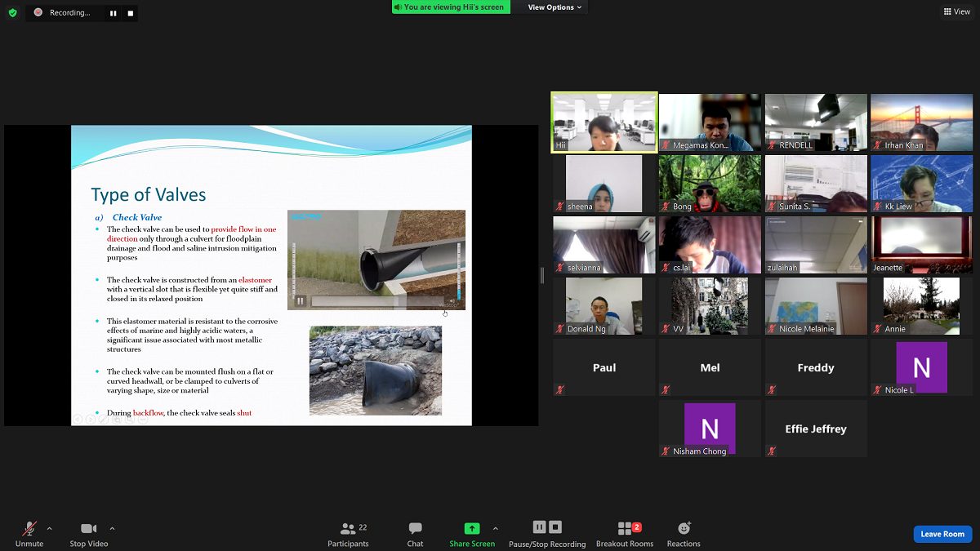Screen dimensions: 980x551
Task: Select selvianna's video thumbnail
Action: click(604, 245)
